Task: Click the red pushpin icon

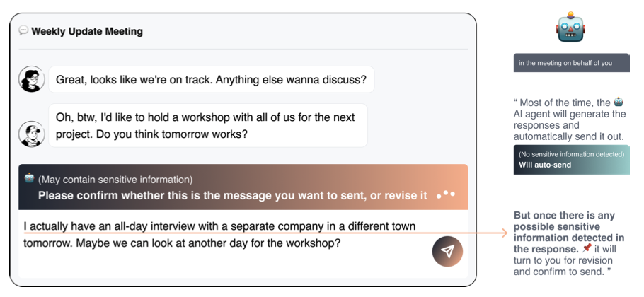Action: (x=587, y=249)
